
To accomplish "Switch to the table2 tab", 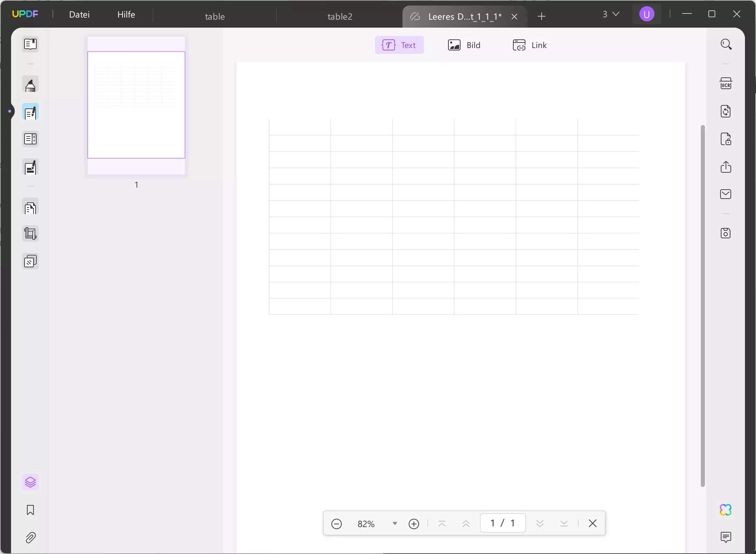I will coord(340,17).
